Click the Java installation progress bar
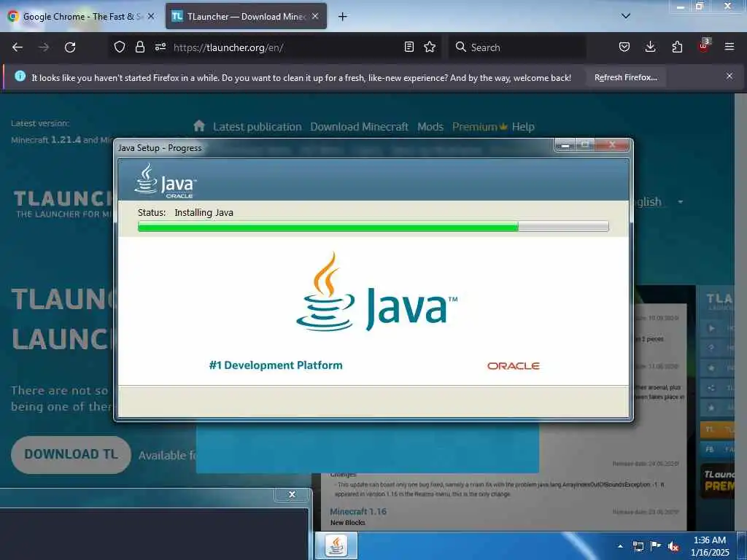Image resolution: width=747 pixels, height=560 pixels. [373, 227]
